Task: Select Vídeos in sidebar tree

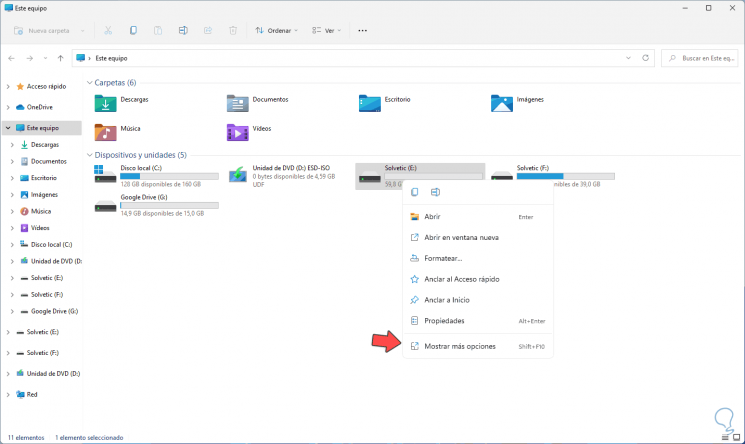Action: [40, 228]
